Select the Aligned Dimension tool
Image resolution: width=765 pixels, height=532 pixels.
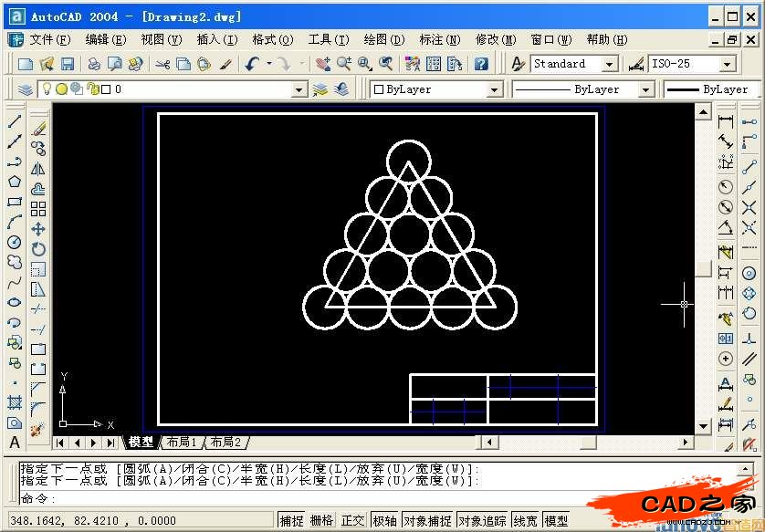[x=726, y=141]
